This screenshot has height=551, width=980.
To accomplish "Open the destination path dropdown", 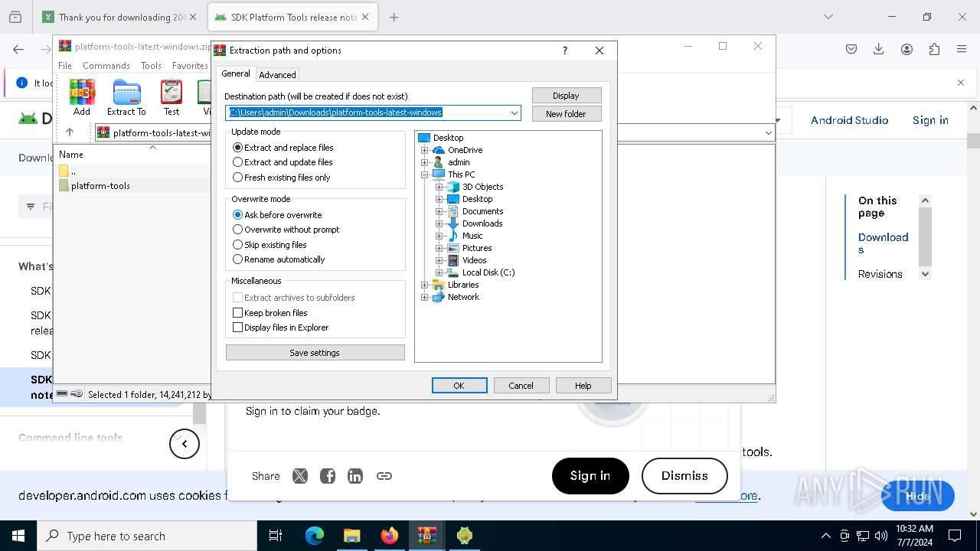I will coord(514,113).
